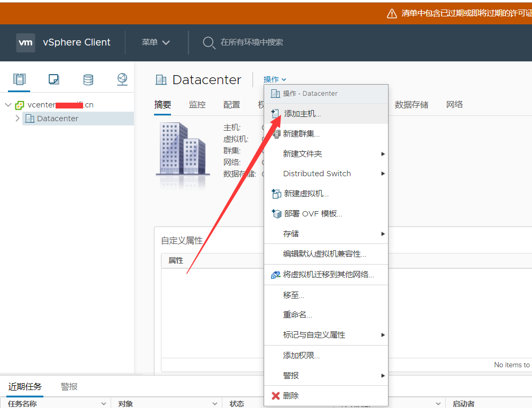Switch to the 摘要 tab
The image size is (532, 408).
coord(163,105)
